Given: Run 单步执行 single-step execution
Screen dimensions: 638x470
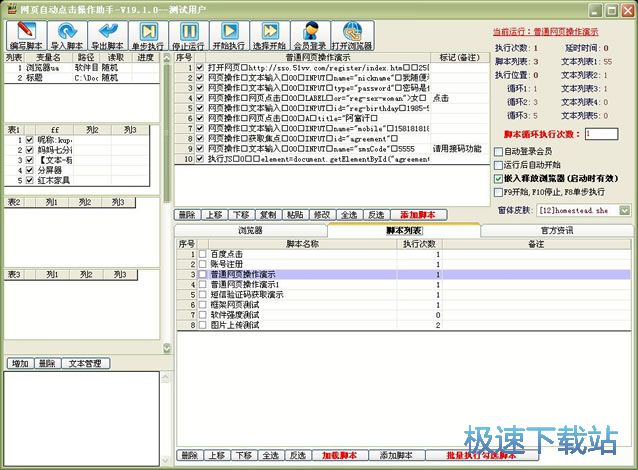Looking at the screenshot, I should pyautogui.click(x=146, y=35).
